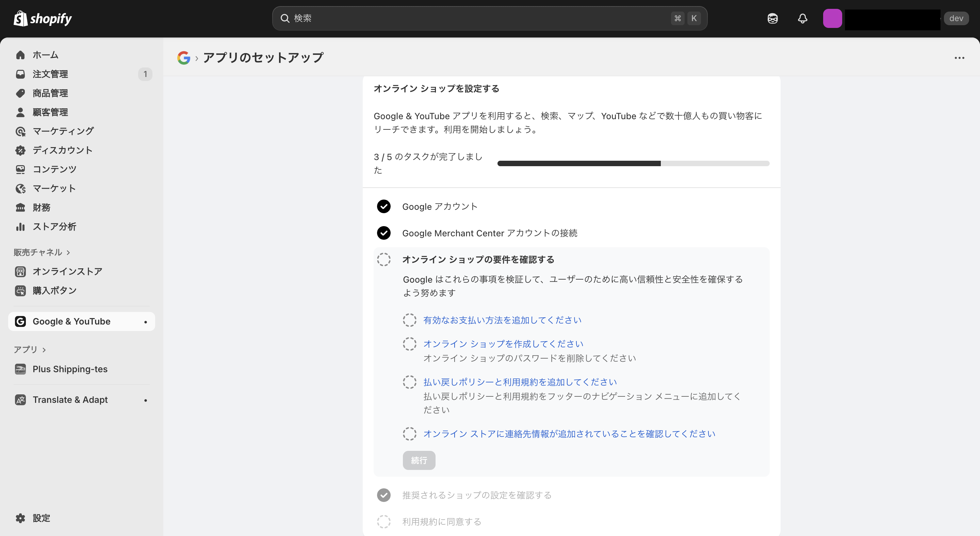Click the 設定 gear icon
Viewport: 980px width, 536px height.
point(20,518)
